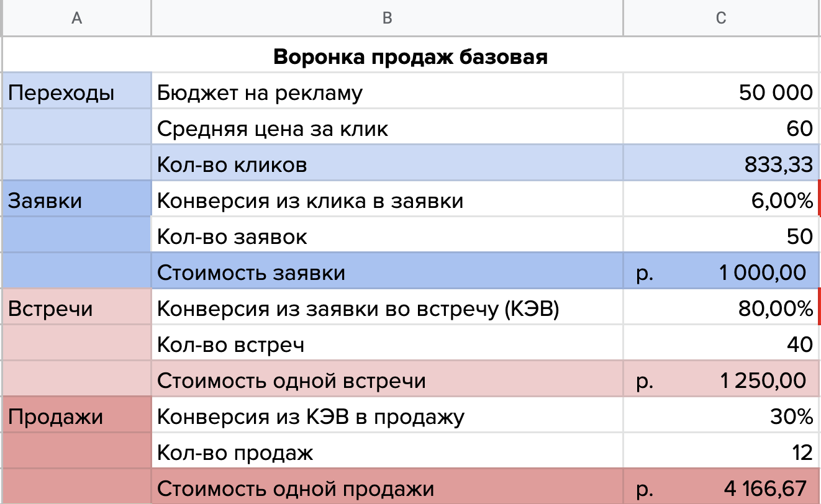Select the 'Бюджет на рекламу' cell
The width and height of the screenshot is (821, 504).
point(387,92)
